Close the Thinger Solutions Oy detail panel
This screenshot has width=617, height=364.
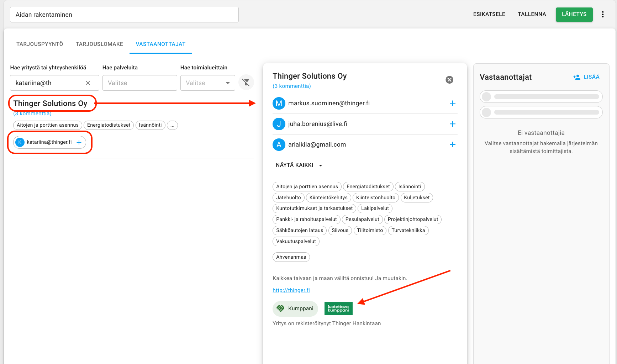[449, 80]
